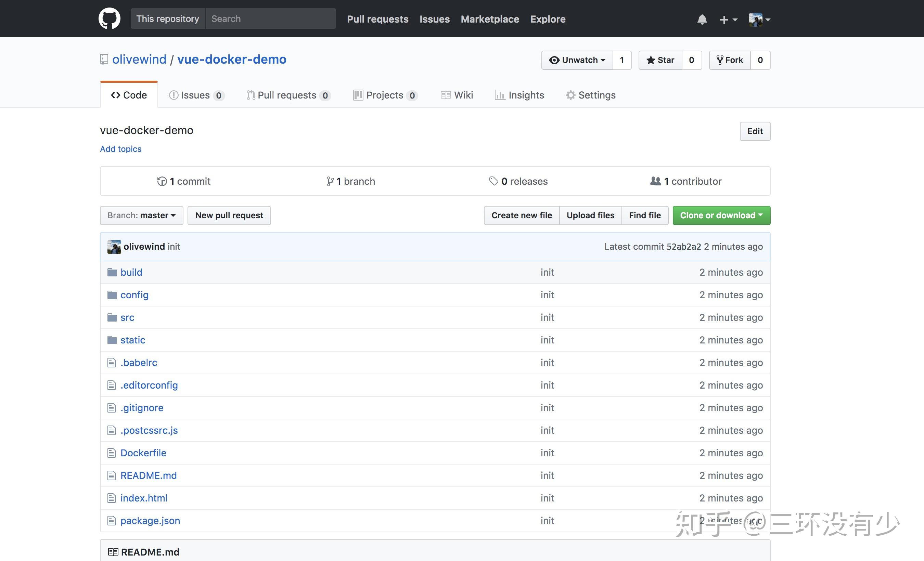Go to the Settings tab

click(x=591, y=95)
